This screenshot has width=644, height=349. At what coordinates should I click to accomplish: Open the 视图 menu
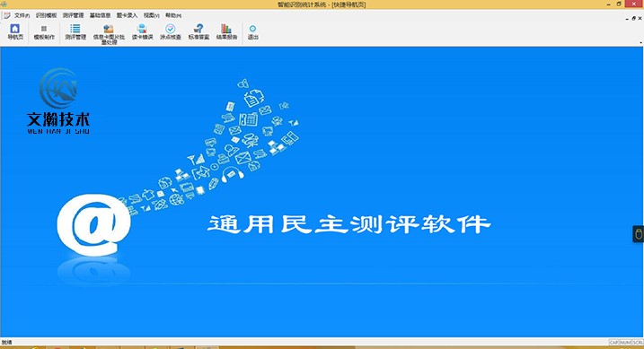point(151,15)
